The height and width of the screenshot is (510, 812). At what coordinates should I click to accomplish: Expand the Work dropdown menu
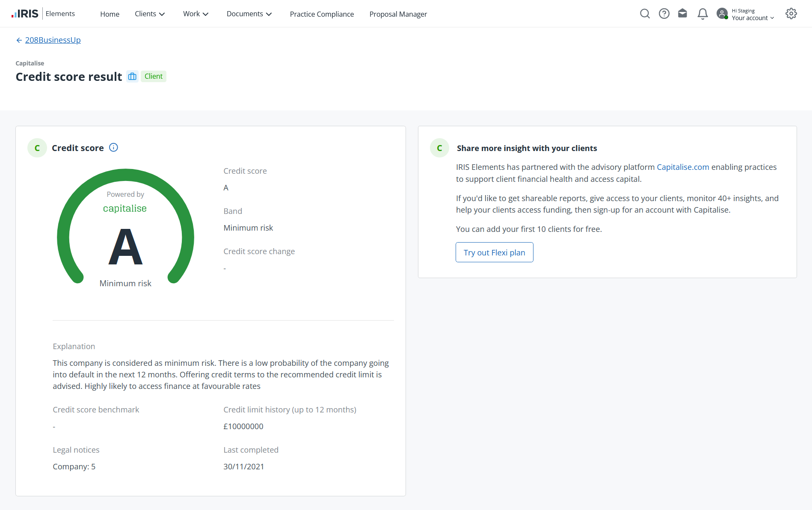tap(196, 14)
